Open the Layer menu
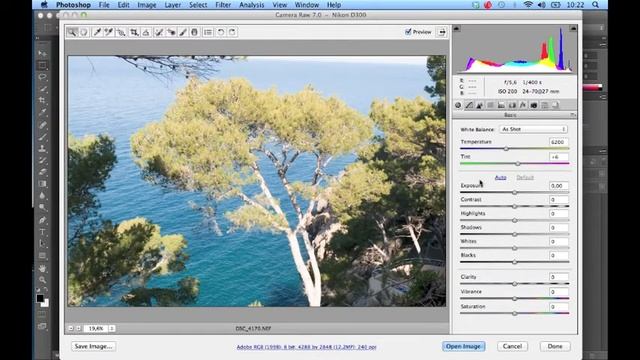The height and width of the screenshot is (360, 640). point(173,5)
